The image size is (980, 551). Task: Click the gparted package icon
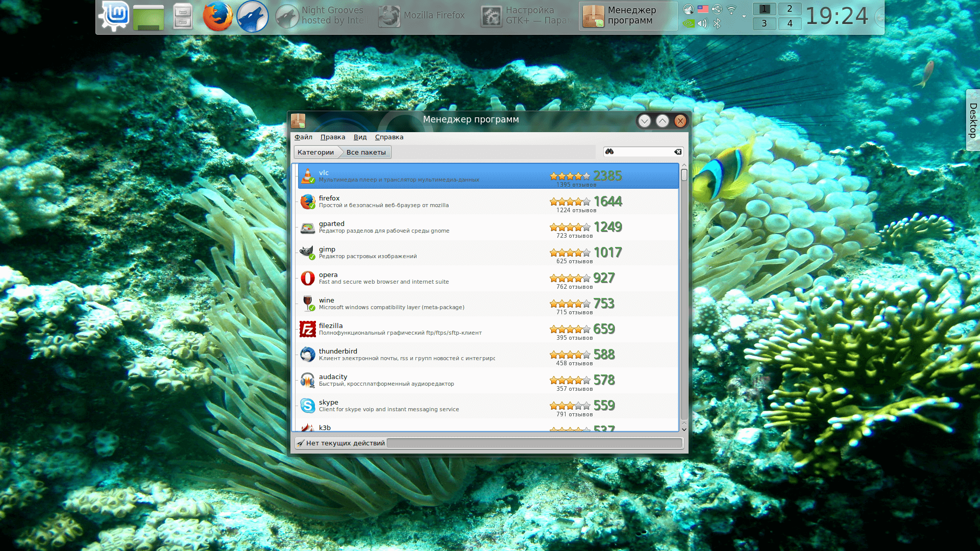click(x=307, y=228)
